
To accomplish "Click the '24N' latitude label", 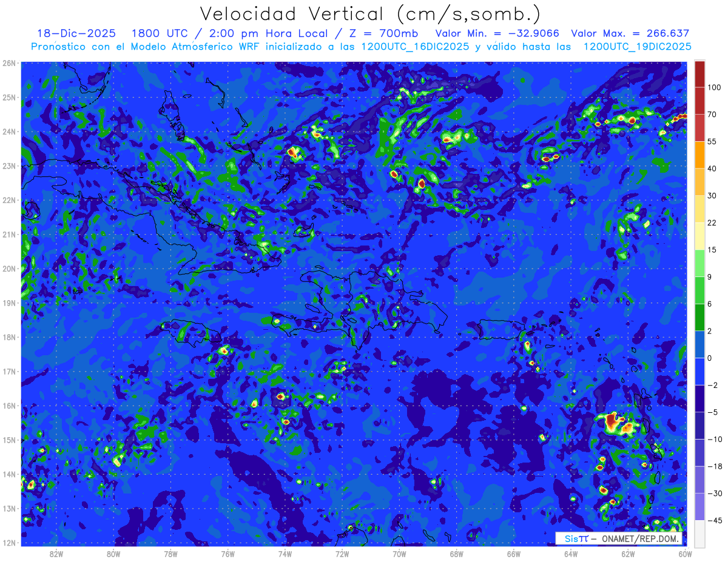I will [x=9, y=132].
